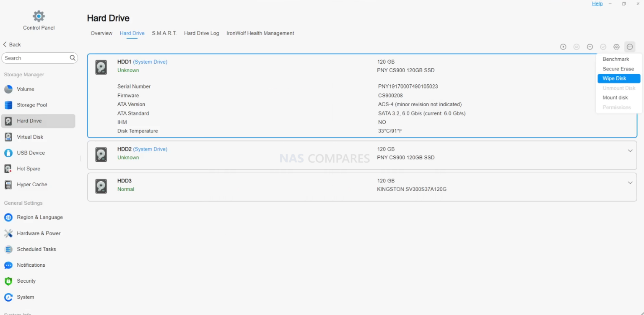
Task: Click the start/play icon in the toolbar
Action: pyautogui.click(x=563, y=47)
